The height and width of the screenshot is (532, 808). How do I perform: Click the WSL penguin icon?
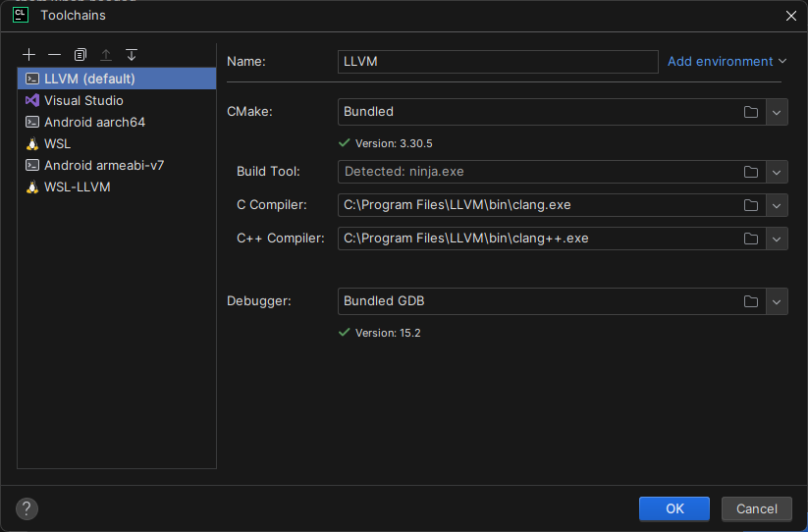point(32,143)
